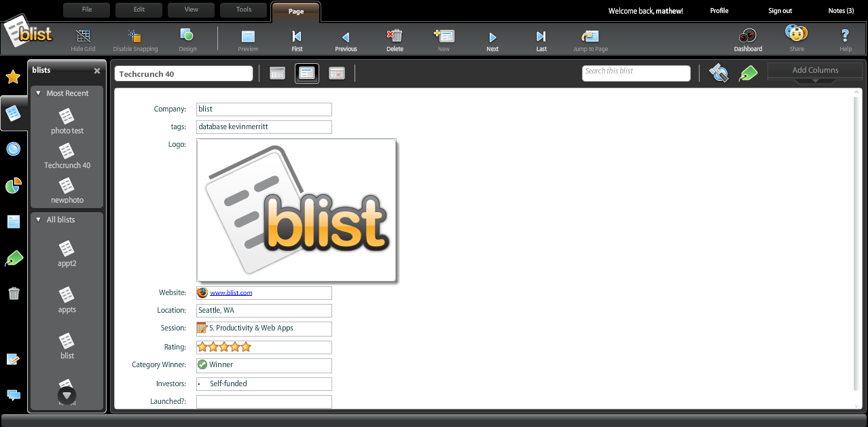
Task: Go to the First record
Action: click(x=297, y=37)
